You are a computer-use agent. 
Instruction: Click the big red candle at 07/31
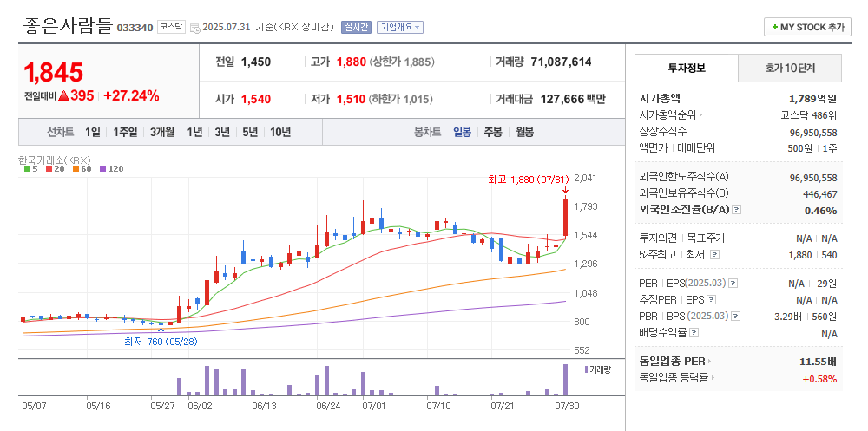tap(565, 217)
